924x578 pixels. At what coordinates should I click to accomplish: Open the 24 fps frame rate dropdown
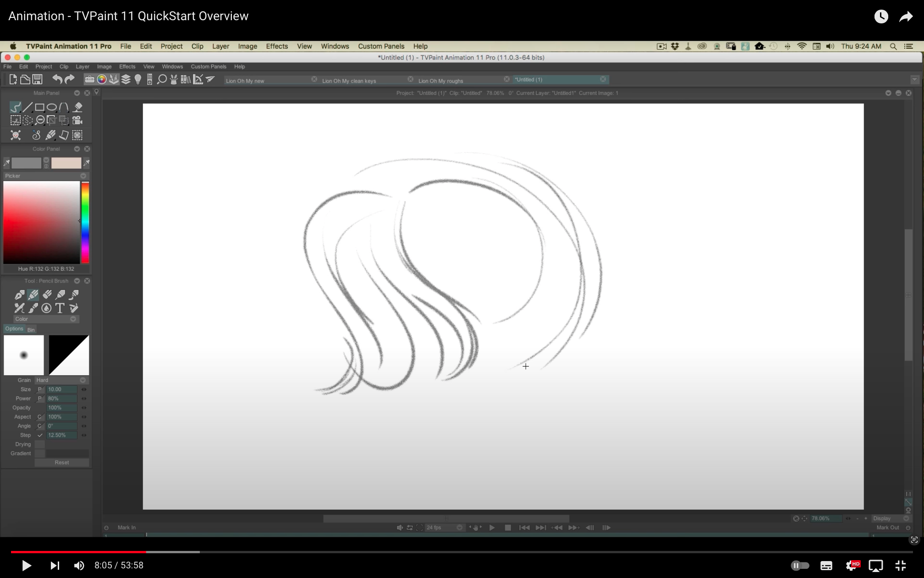(444, 528)
